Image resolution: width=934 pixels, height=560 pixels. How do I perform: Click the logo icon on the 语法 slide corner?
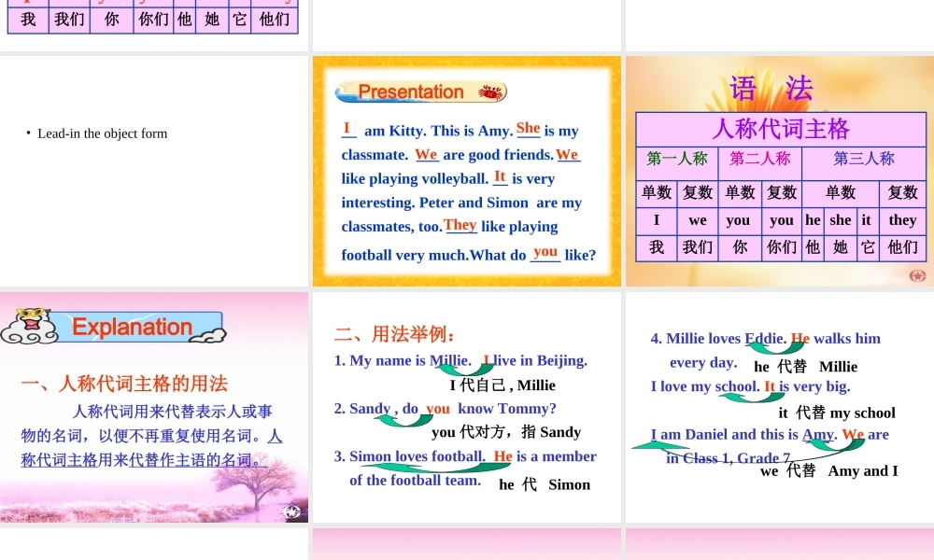[917, 275]
